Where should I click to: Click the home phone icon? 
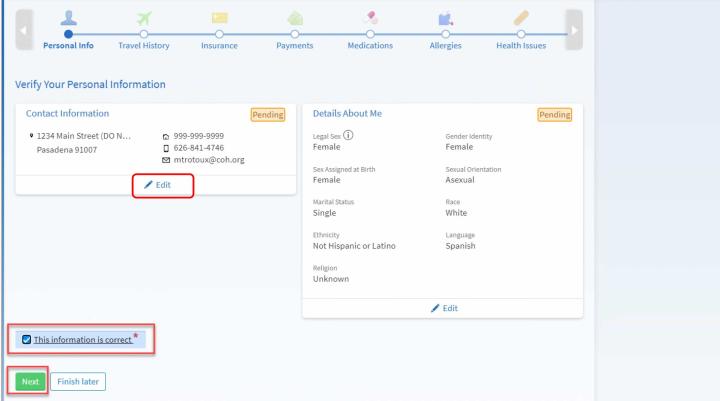[x=166, y=136]
